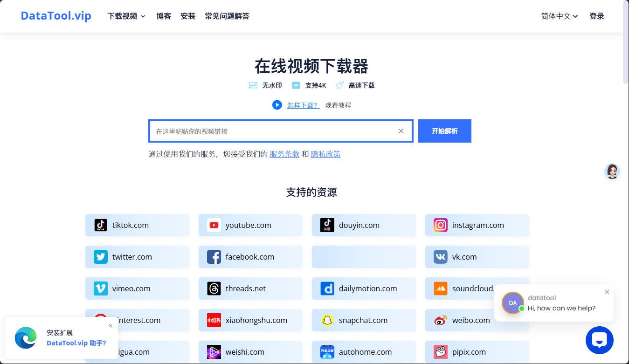Close the datatool chat greeting bubble
The height and width of the screenshot is (364, 629).
(x=607, y=292)
